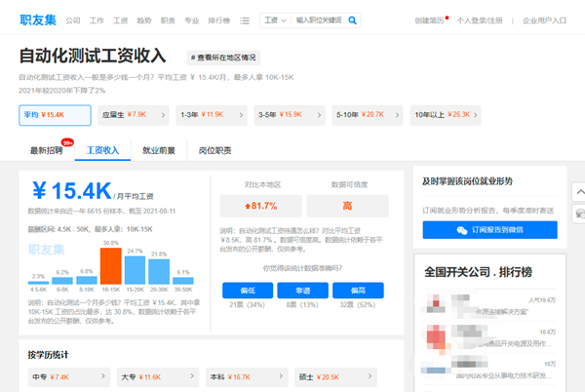Click the magnifier search icon

click(x=352, y=20)
